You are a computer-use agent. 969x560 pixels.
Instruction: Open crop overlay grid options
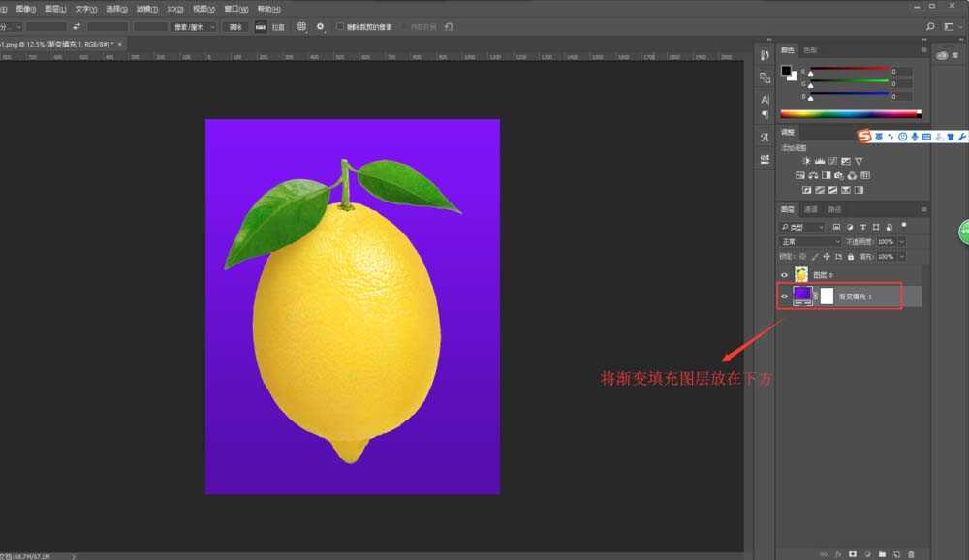click(301, 27)
